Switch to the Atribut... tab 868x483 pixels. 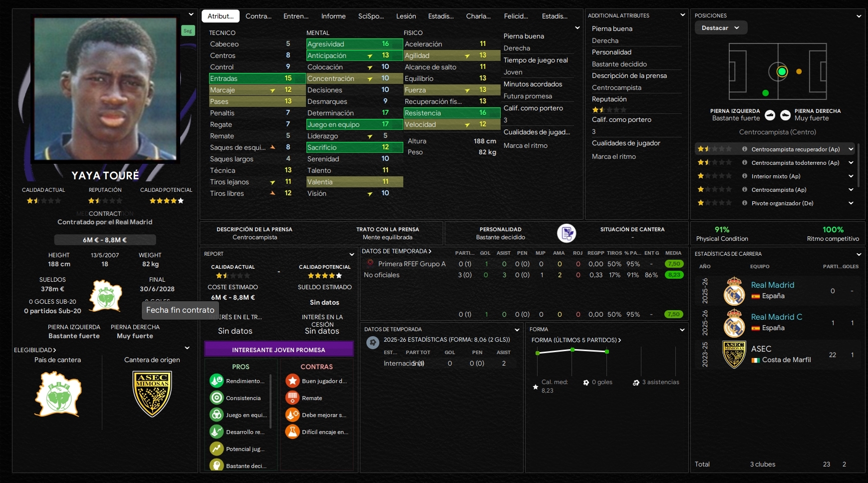221,16
